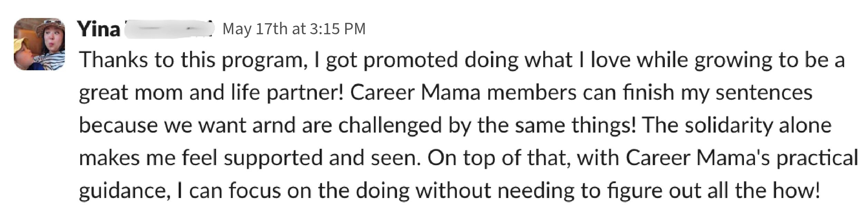Click the word "challenged" in the message

[390, 125]
